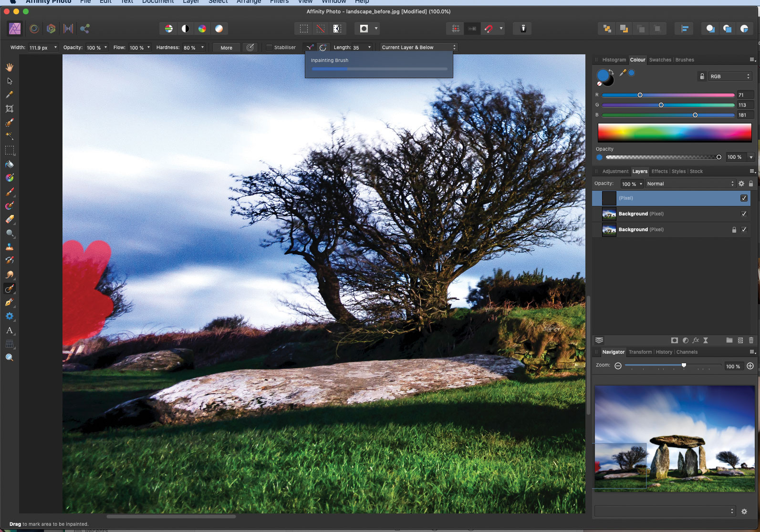Open layer effects with the fx icon

[x=696, y=340]
